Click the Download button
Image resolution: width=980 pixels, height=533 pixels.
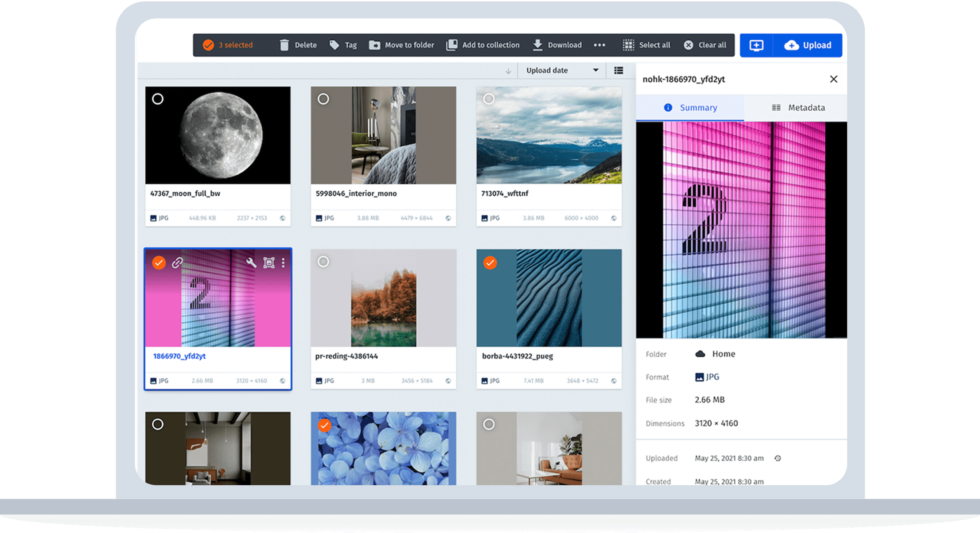pos(557,45)
